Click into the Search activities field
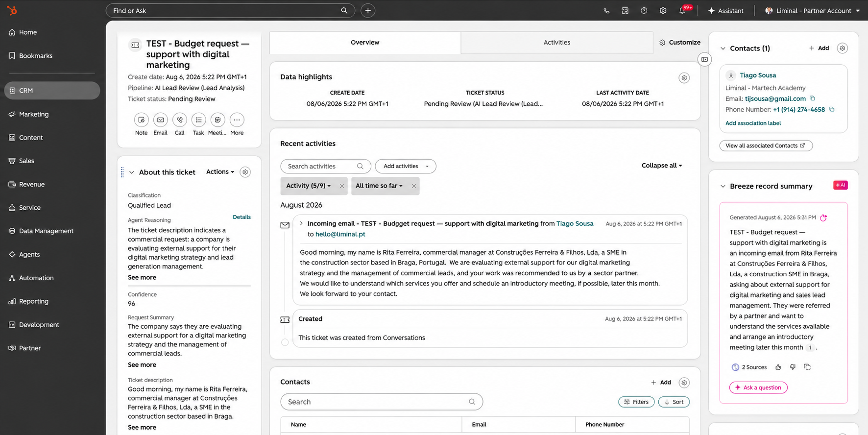The width and height of the screenshot is (868, 435). click(x=326, y=166)
